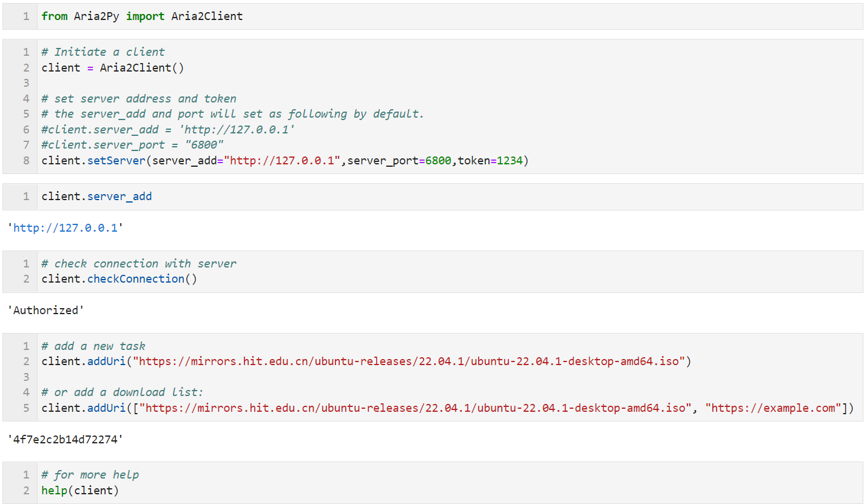867x504 pixels.
Task: Click the '# for more help' comment
Action: tap(90, 475)
